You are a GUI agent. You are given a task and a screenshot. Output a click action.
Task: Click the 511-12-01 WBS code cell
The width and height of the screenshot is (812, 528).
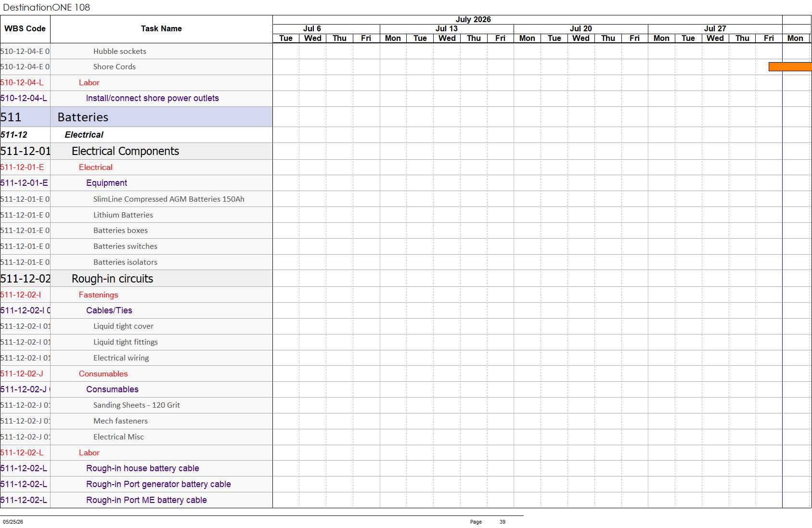[x=25, y=151]
